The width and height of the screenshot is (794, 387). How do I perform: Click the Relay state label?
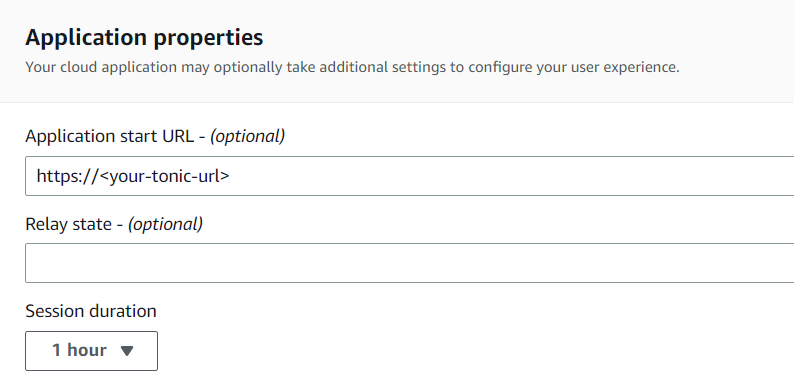(114, 223)
